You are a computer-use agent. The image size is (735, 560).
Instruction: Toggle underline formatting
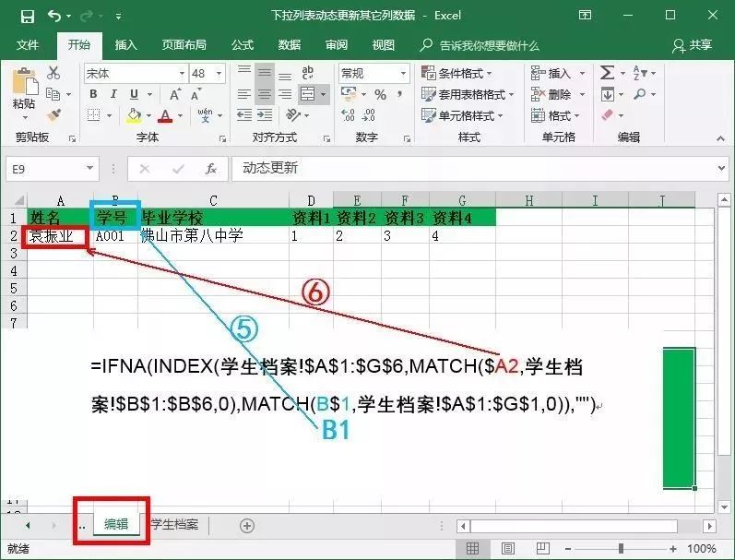point(134,94)
